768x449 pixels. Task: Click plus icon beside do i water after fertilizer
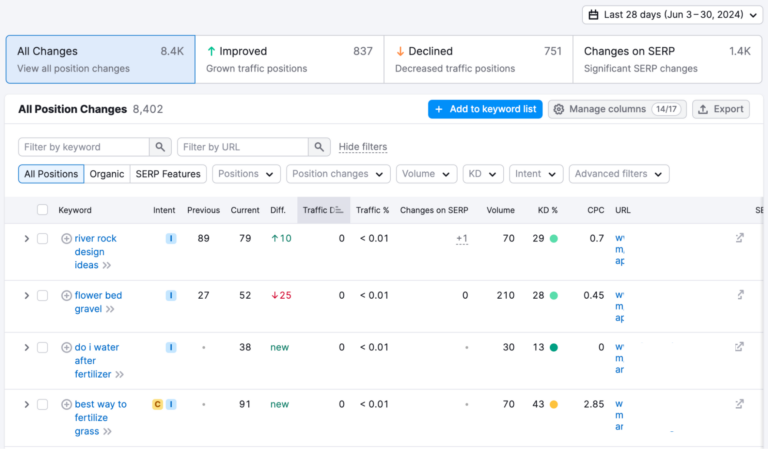point(66,348)
